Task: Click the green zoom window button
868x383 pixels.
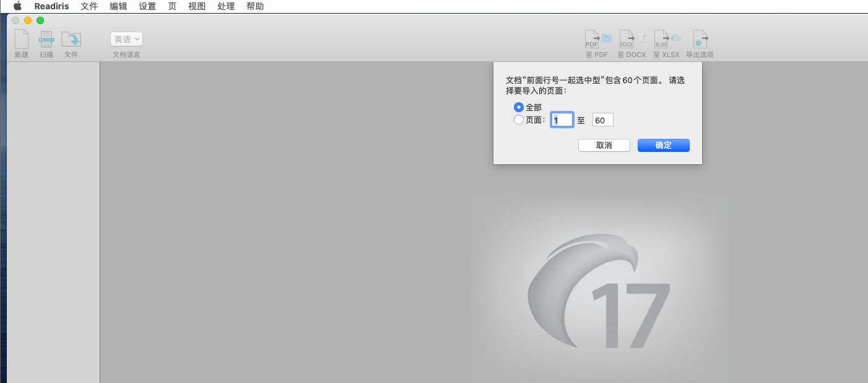Action: click(40, 20)
